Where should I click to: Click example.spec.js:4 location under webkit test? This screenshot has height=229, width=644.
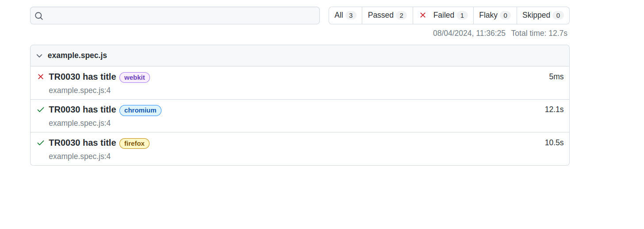click(x=80, y=90)
